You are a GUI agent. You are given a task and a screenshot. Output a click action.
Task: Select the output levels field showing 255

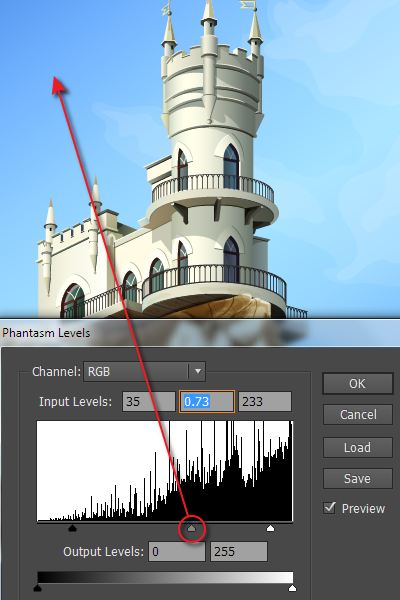pyautogui.click(x=239, y=551)
